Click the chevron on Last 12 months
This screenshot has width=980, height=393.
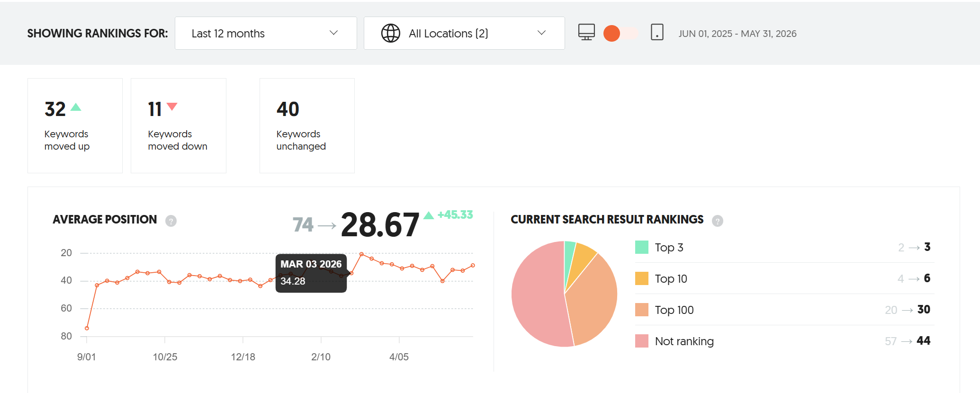point(333,33)
